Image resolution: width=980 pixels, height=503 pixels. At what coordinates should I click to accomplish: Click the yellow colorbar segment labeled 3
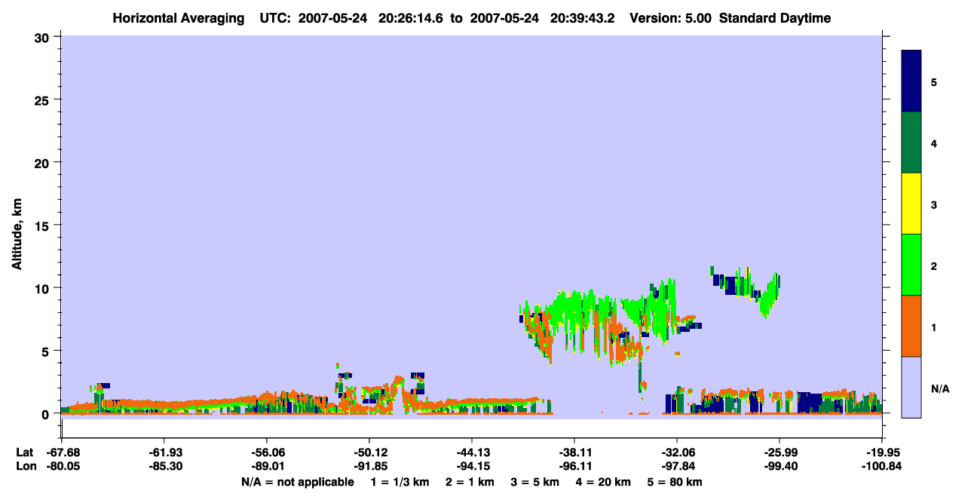coord(911,204)
